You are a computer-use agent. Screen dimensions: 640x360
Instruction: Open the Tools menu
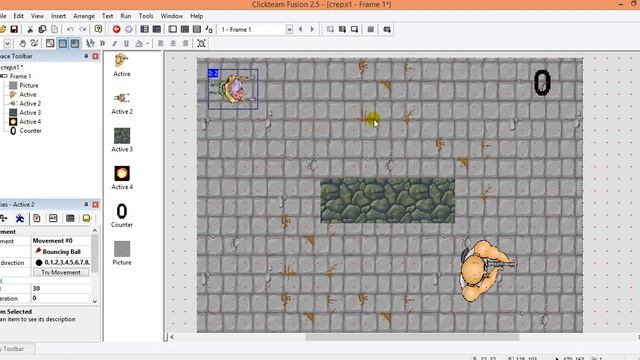click(146, 16)
